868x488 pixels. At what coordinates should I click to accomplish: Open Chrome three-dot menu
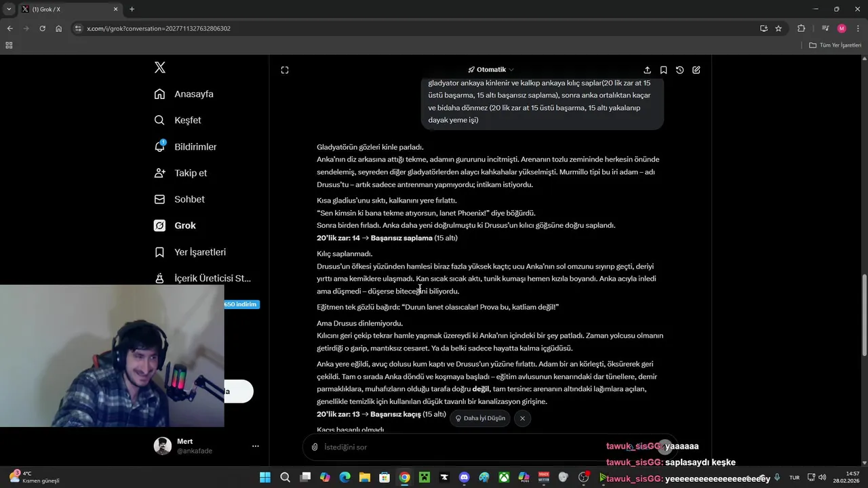pos(858,28)
